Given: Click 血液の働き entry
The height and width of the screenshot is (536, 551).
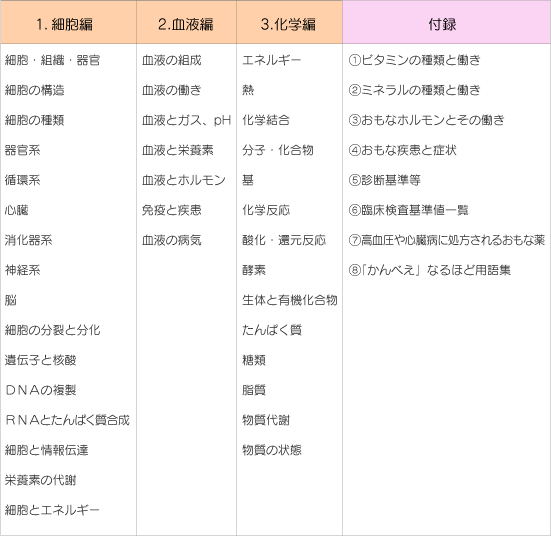Looking at the screenshot, I should pos(171,90).
